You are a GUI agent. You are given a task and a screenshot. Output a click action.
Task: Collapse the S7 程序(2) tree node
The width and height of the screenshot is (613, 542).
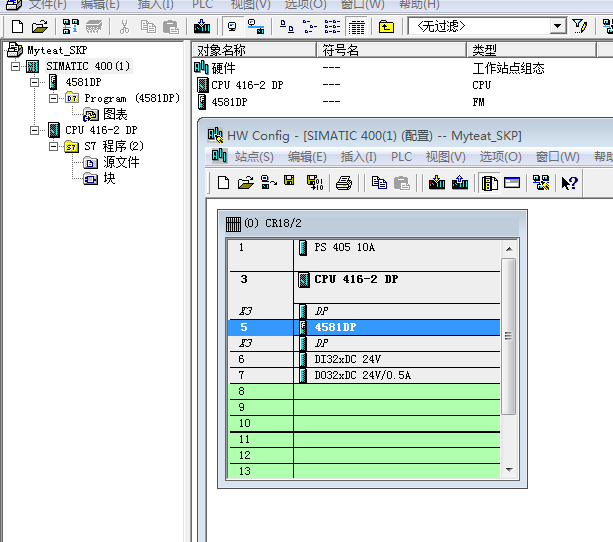(54, 146)
